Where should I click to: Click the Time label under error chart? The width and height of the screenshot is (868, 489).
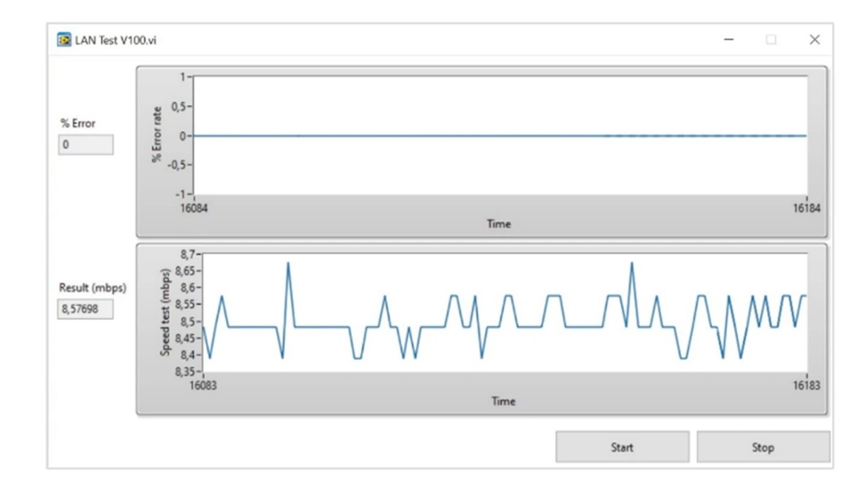(498, 224)
